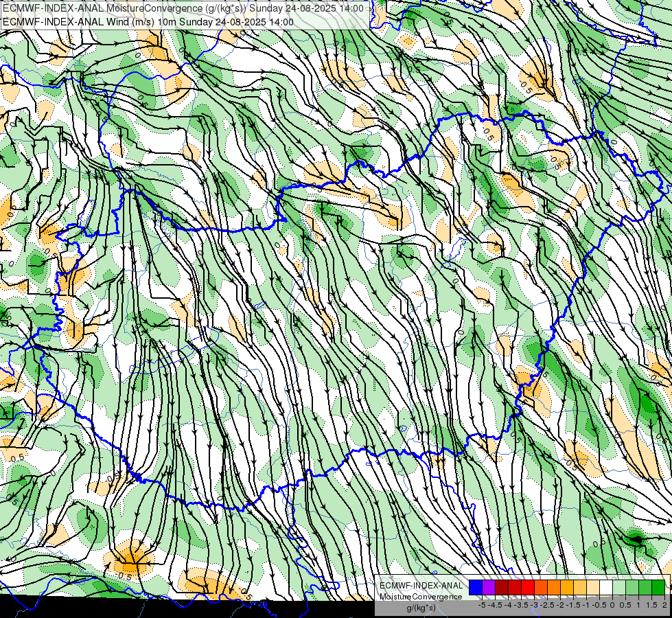Click the '1.5' tick label in legend
This screenshot has width=672, height=618.
[x=651, y=605]
